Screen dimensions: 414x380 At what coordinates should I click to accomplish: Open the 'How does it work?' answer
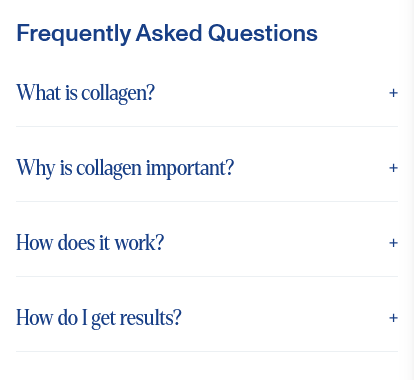207,243
